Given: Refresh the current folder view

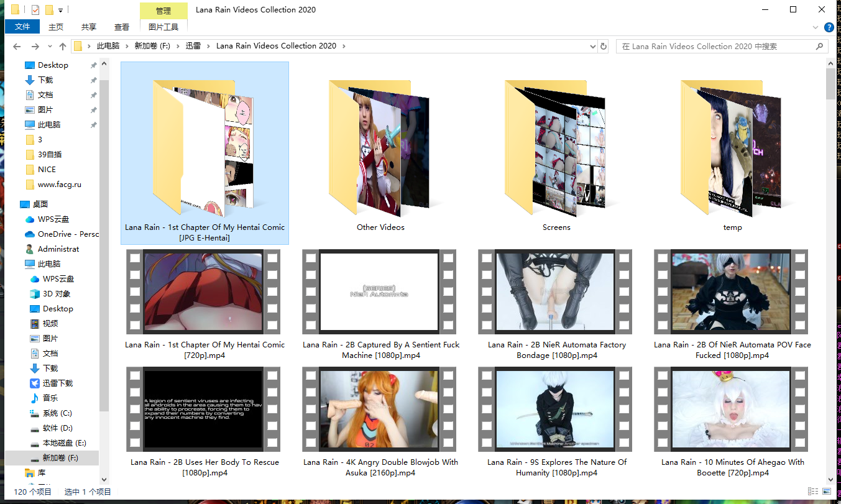Looking at the screenshot, I should (x=603, y=46).
